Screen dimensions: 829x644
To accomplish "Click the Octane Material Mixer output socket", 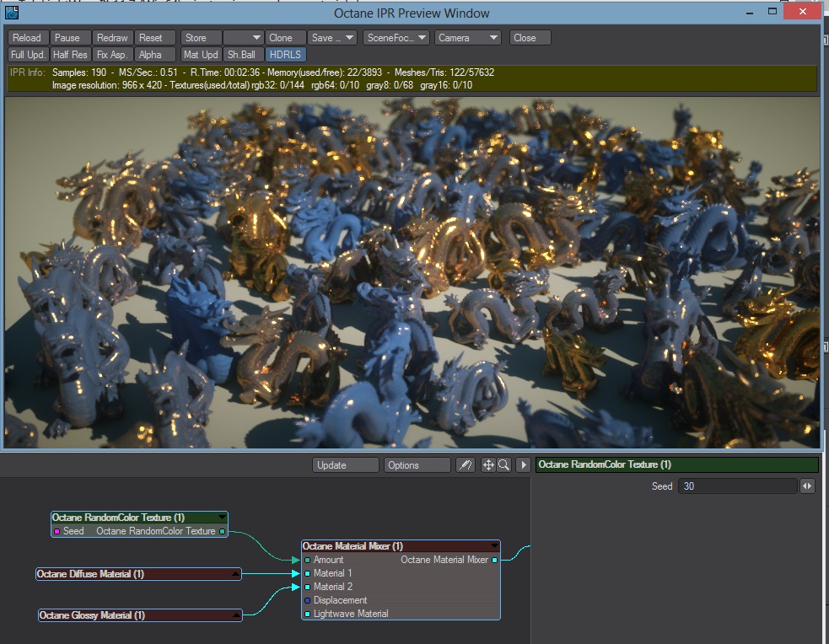I will click(495, 560).
